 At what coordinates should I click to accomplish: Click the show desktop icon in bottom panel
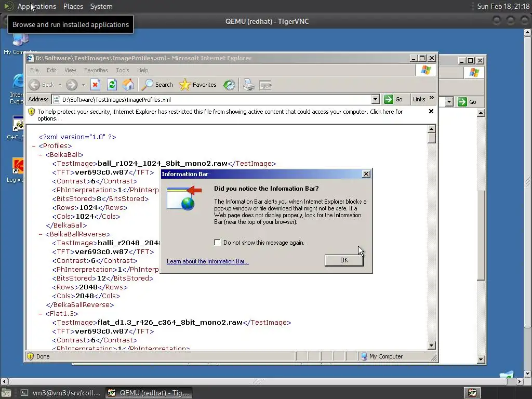(6, 393)
